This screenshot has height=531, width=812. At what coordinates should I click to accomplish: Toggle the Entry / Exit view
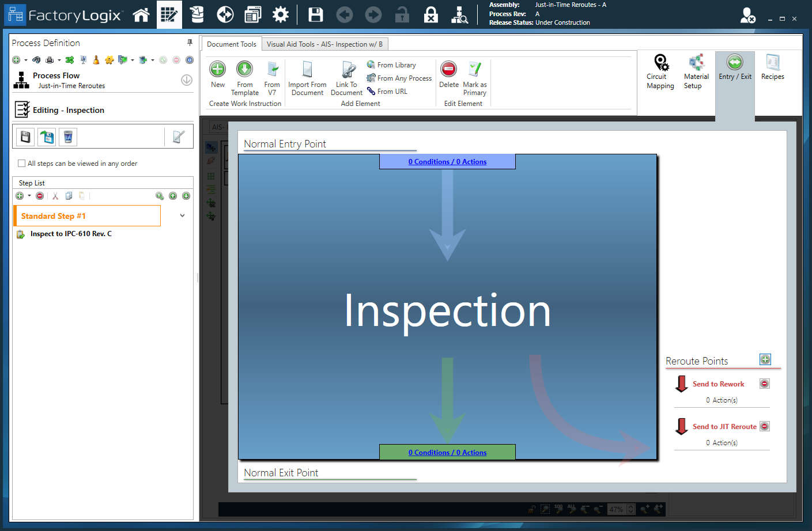click(735, 67)
